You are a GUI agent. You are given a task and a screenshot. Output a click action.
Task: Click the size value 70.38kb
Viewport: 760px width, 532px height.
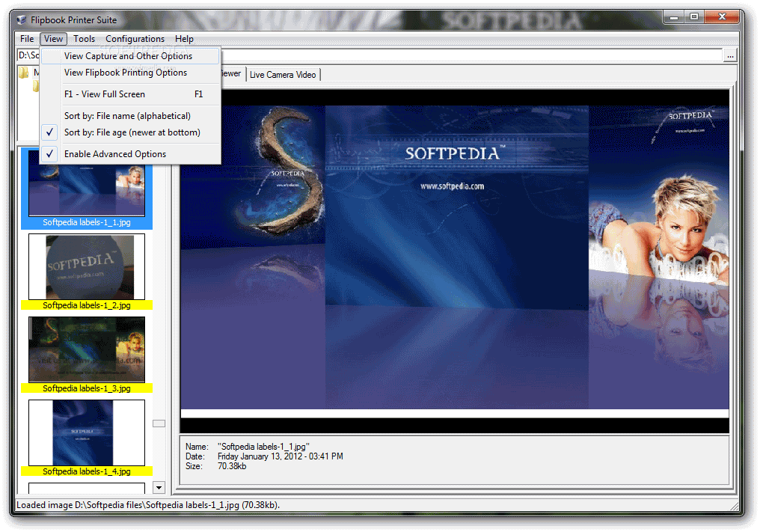pos(232,466)
